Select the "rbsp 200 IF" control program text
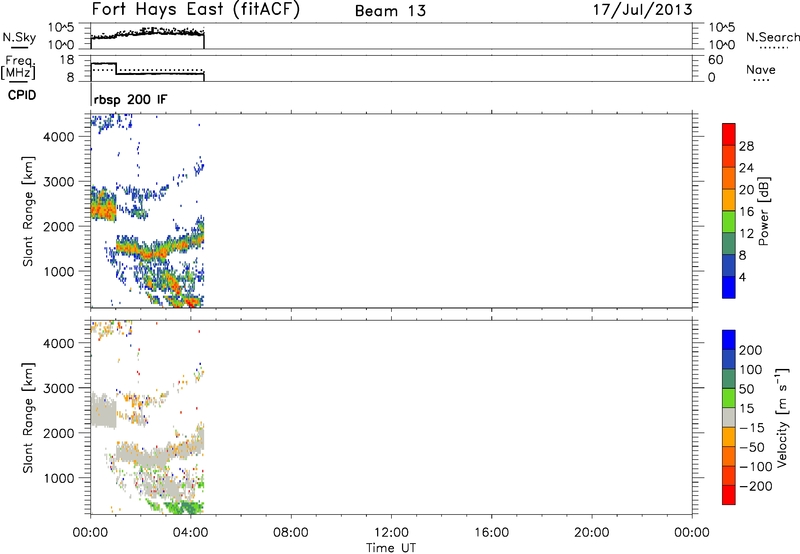The width and height of the screenshot is (800, 554). (x=130, y=99)
